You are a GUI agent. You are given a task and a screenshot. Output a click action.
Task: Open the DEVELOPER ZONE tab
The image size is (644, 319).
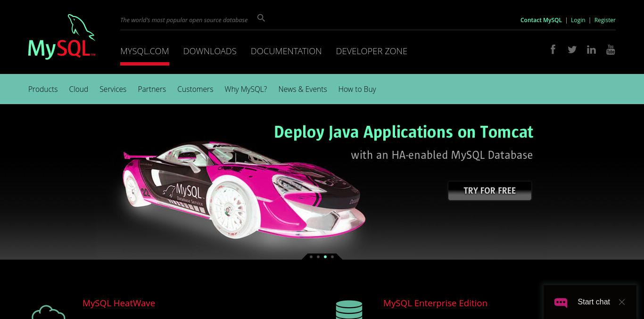[372, 51]
